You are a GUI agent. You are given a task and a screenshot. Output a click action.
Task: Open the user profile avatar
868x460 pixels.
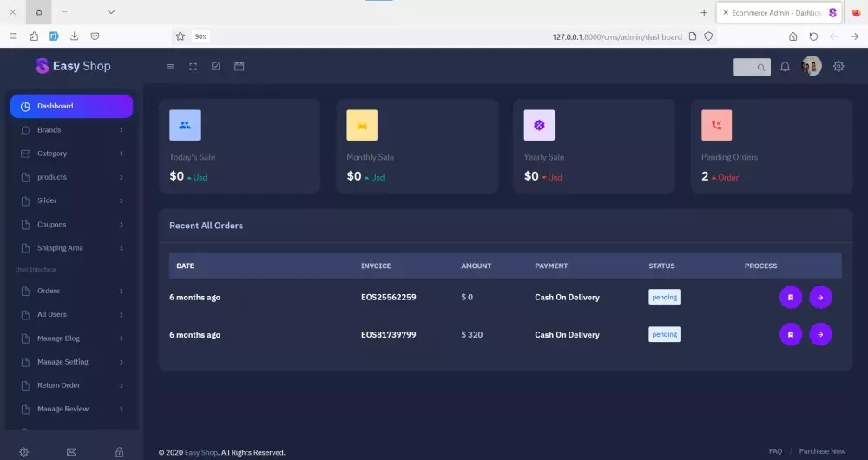812,66
